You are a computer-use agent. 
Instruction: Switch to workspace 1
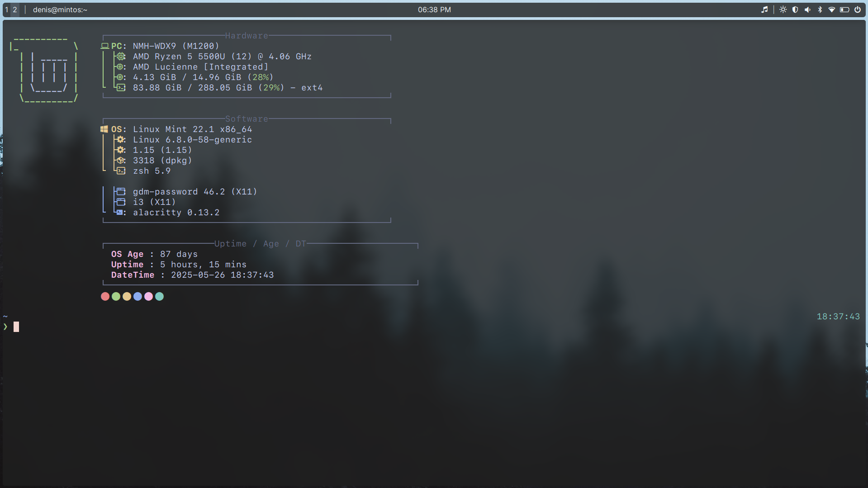7,9
